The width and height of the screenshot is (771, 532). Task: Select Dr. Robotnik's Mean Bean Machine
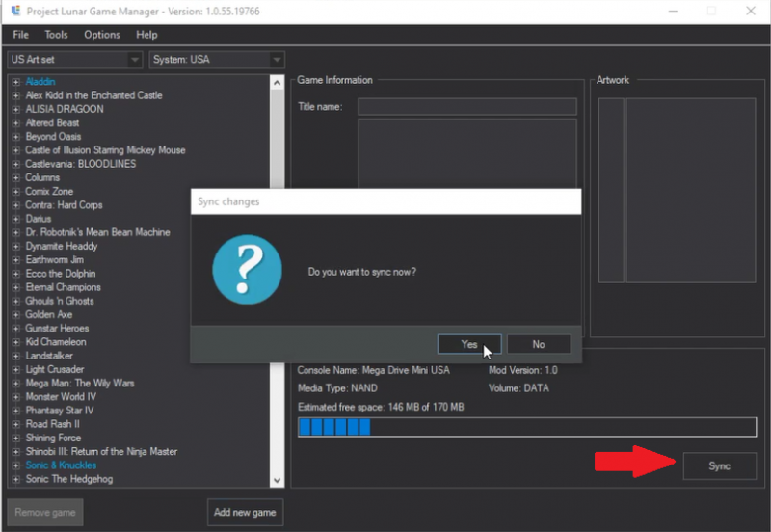98,232
